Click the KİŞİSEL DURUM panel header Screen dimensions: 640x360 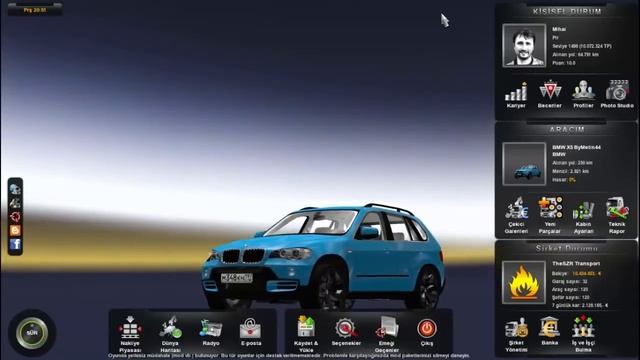(567, 11)
